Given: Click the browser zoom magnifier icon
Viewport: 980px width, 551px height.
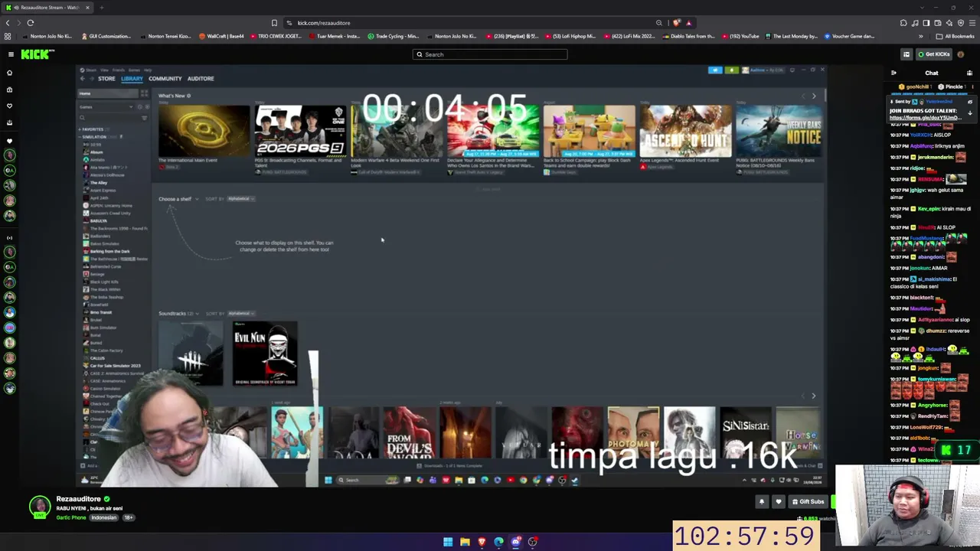Looking at the screenshot, I should click(658, 23).
